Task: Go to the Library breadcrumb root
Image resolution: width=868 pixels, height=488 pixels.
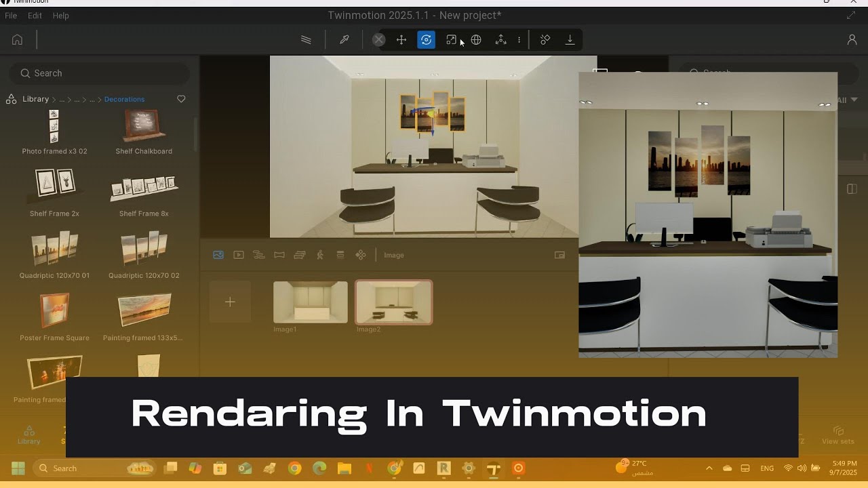Action: pos(35,99)
